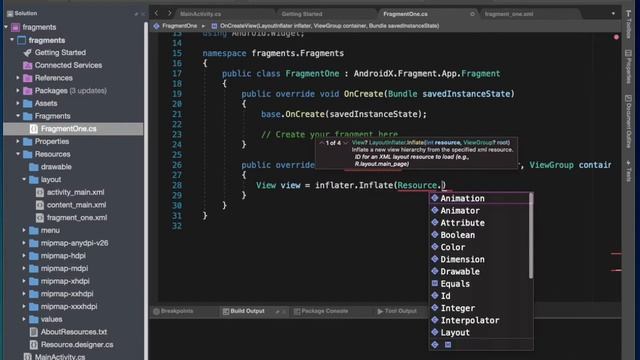Navigate back in editor history

tap(156, 13)
